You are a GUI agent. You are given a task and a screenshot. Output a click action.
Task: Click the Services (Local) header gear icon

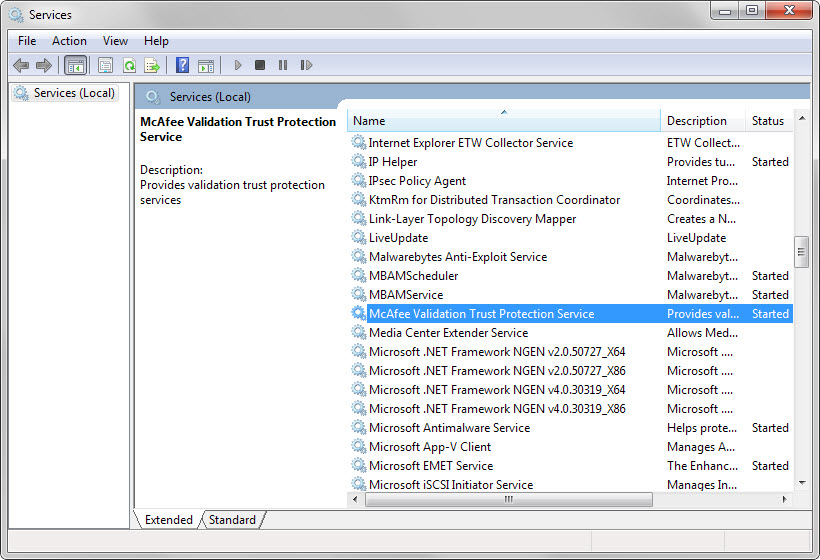pos(153,97)
